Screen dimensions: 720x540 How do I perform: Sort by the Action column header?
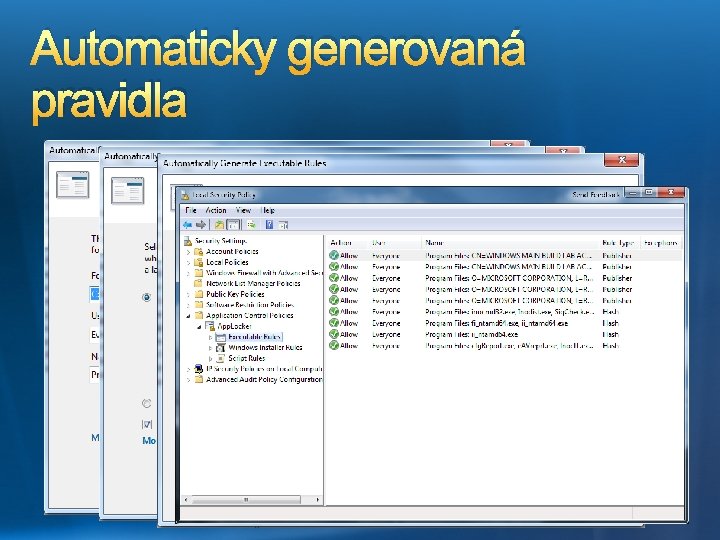click(349, 243)
